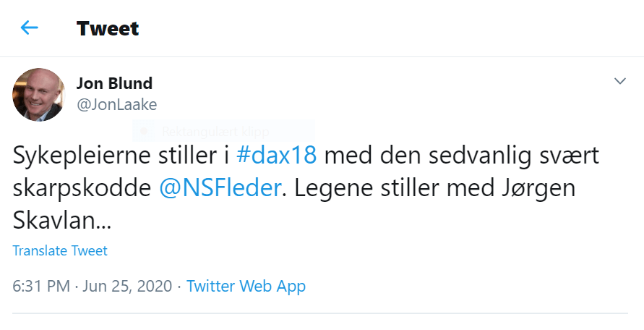The height and width of the screenshot is (330, 644).
Task: Click the faint snip icon beside Rektangulært
Action: pos(145,132)
